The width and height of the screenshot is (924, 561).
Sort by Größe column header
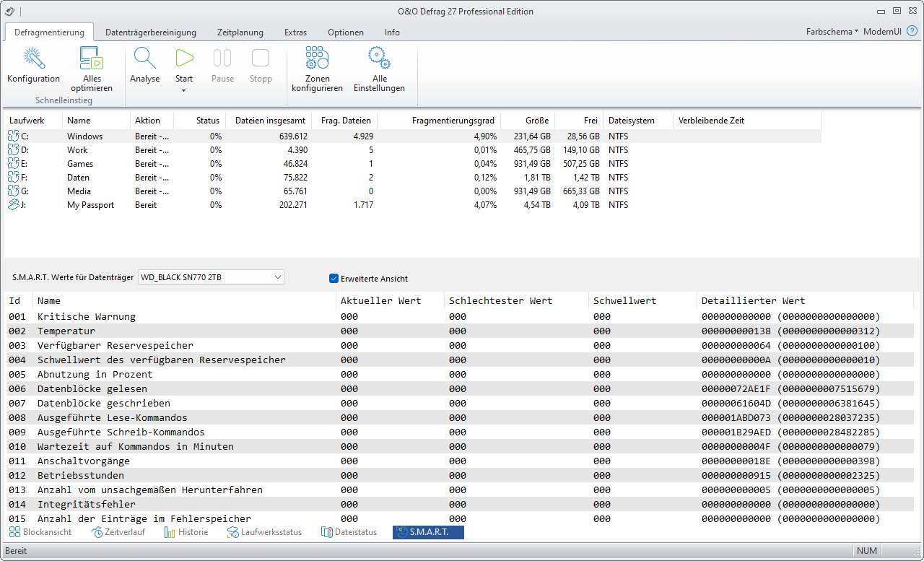point(527,121)
